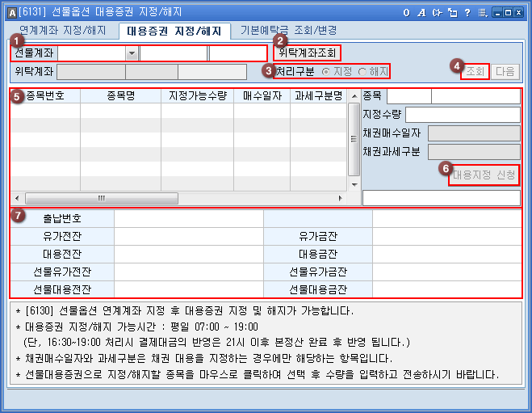Screen dimensions: 532x413
Task: Open the 선물계좌 account dropdown
Action: (x=132, y=53)
